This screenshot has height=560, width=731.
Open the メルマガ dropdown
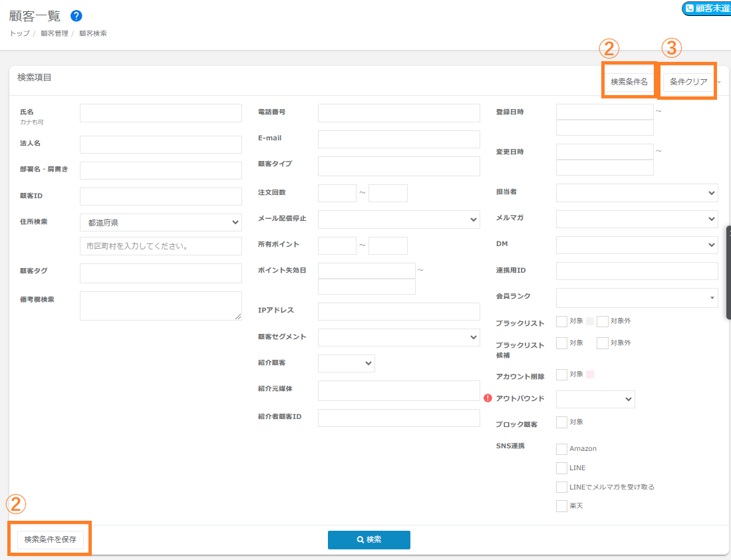click(x=637, y=219)
